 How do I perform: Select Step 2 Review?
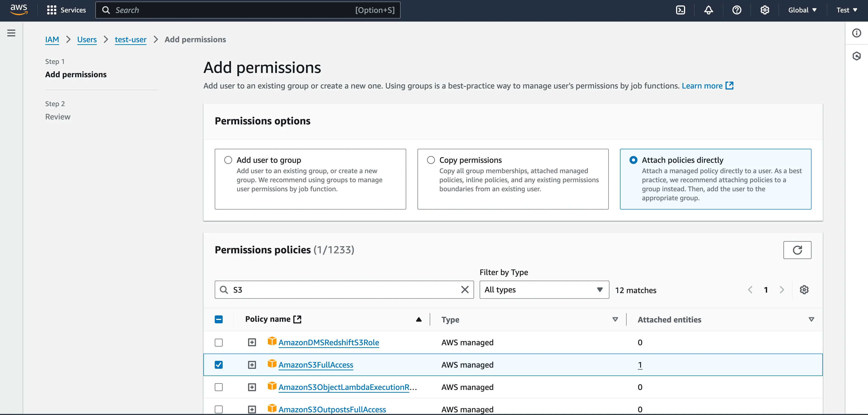tap(58, 117)
